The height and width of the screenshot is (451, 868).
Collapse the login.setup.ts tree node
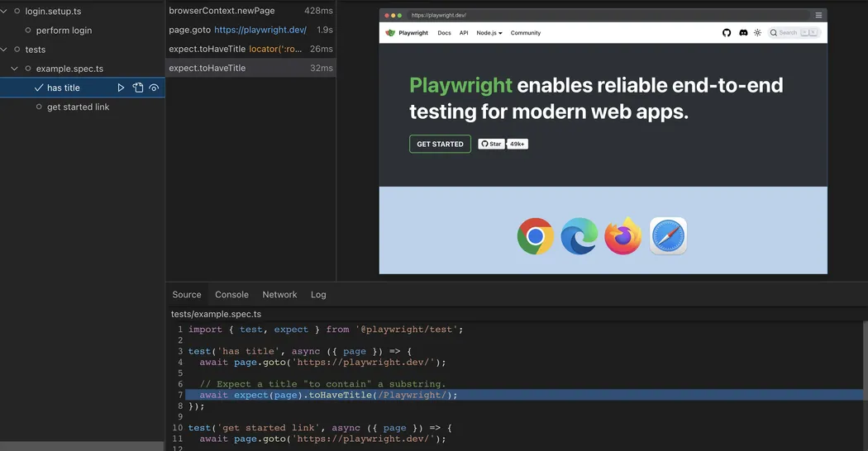5,12
